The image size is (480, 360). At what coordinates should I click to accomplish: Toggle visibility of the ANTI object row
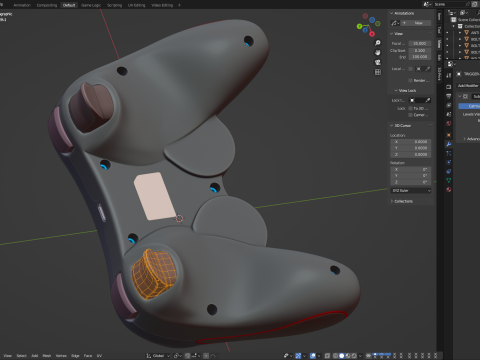point(447,33)
